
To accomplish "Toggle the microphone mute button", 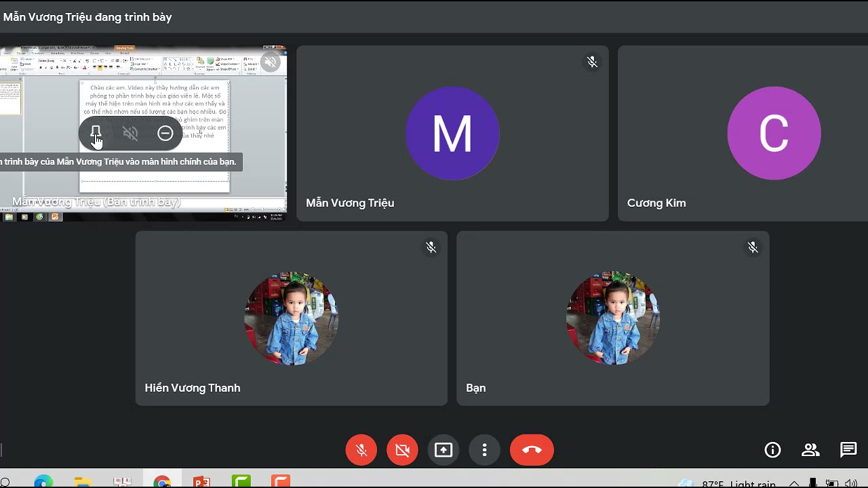I will click(361, 450).
